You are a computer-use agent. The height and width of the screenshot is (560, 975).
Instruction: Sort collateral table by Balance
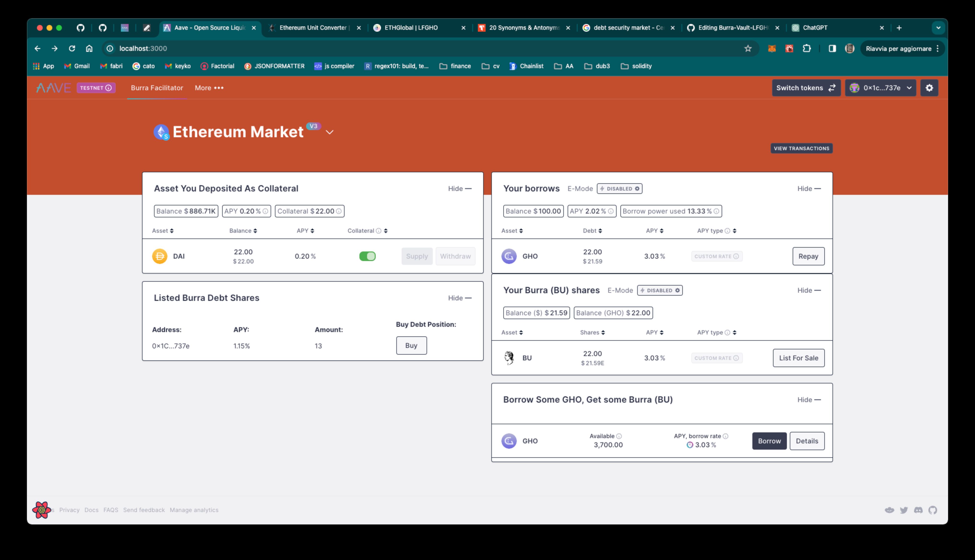point(243,231)
